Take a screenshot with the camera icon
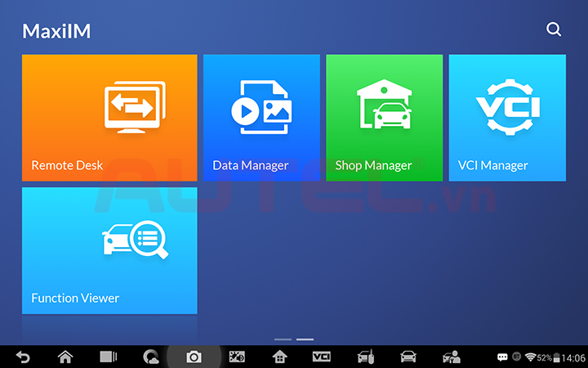The width and height of the screenshot is (588, 368). (194, 357)
